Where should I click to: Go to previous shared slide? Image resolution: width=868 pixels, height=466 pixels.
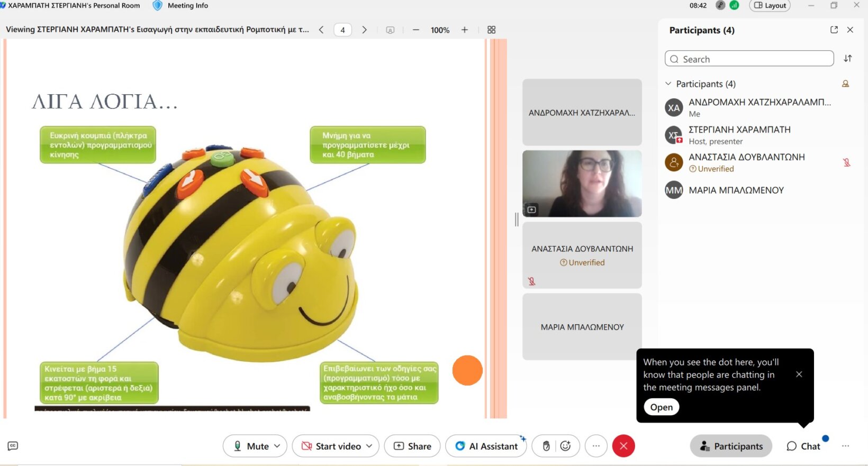coord(321,30)
